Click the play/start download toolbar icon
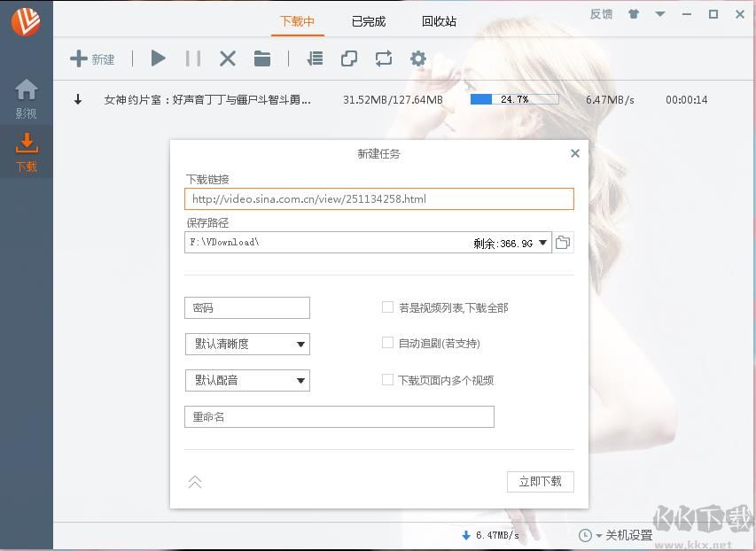The image size is (756, 551). [x=159, y=58]
